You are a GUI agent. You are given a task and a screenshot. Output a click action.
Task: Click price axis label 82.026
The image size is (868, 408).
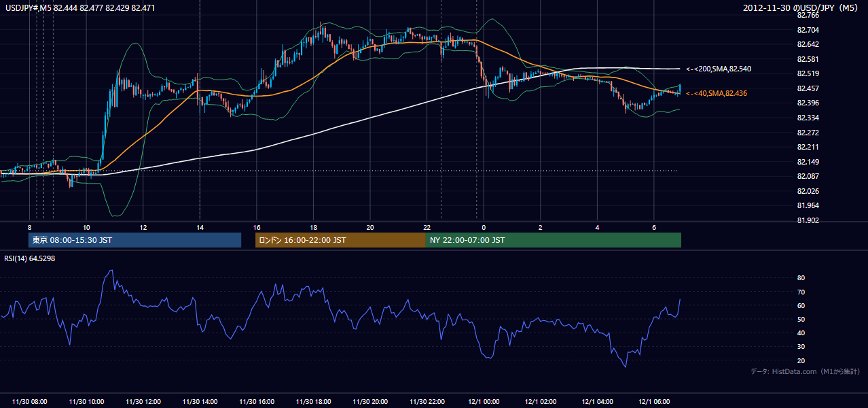pyautogui.click(x=808, y=191)
